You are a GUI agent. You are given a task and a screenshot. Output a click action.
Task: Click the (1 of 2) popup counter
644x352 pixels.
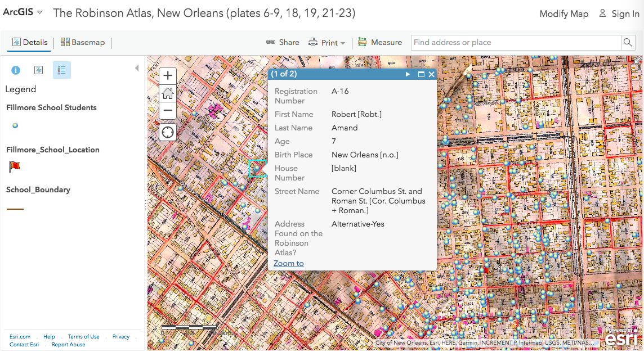[x=284, y=74]
